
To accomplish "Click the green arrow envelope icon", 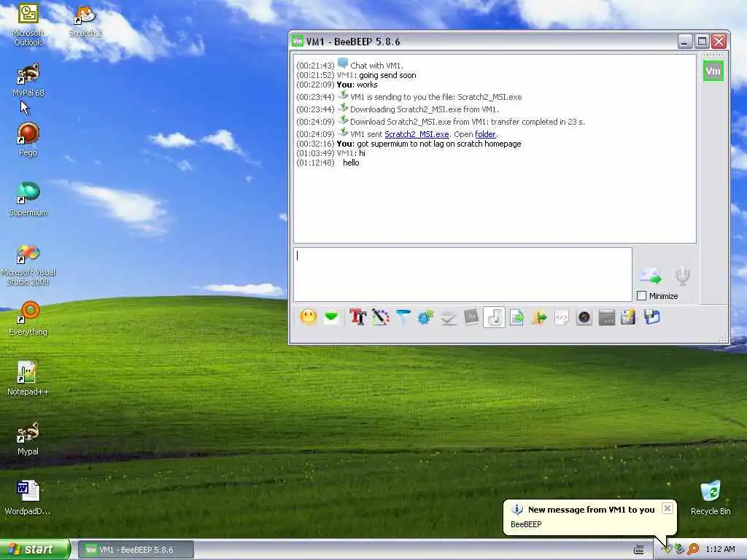I will point(331,316).
